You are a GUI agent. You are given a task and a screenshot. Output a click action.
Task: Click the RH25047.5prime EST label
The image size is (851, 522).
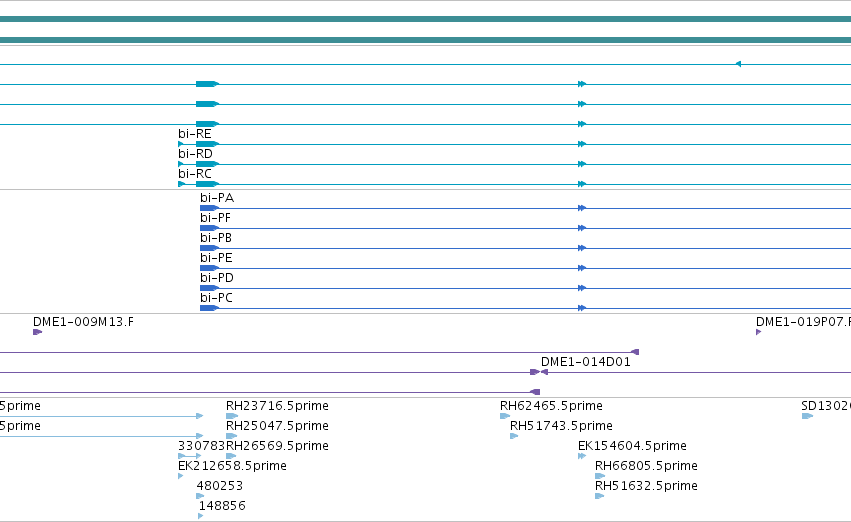tap(277, 426)
